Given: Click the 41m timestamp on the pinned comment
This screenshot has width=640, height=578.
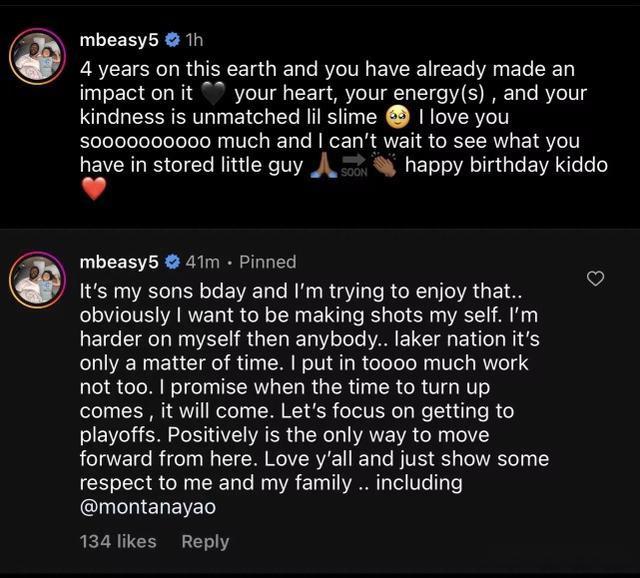Looking at the screenshot, I should coord(203,262).
